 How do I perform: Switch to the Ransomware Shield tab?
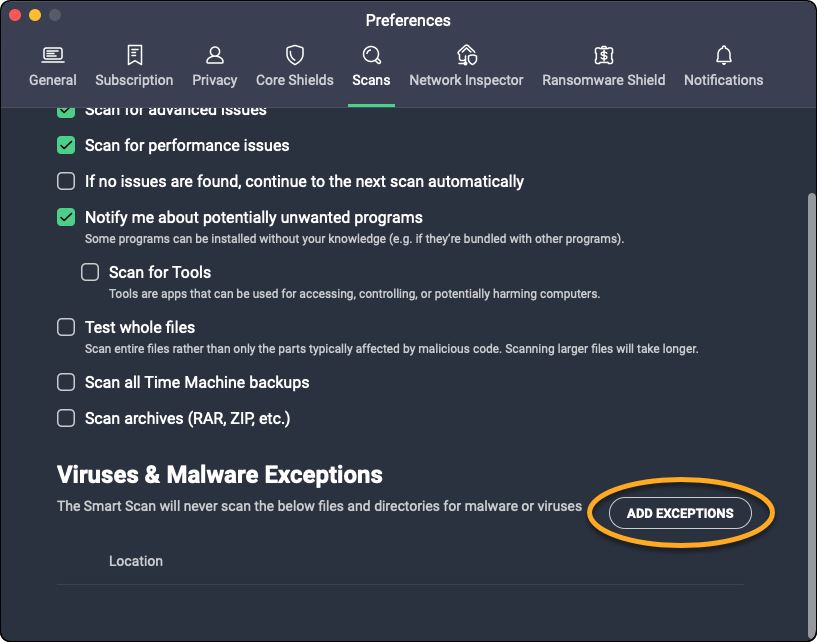(x=603, y=80)
